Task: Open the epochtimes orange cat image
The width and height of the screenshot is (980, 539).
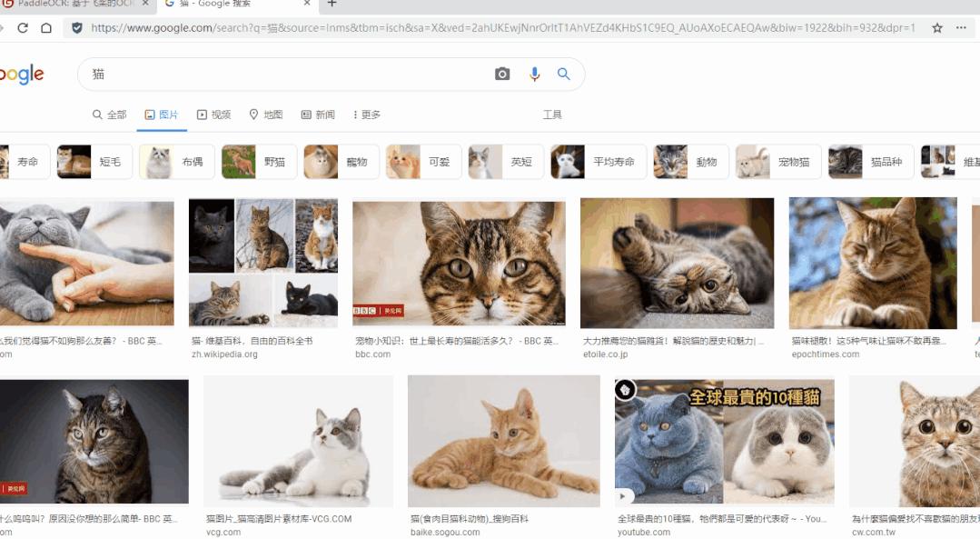Action: click(x=873, y=264)
